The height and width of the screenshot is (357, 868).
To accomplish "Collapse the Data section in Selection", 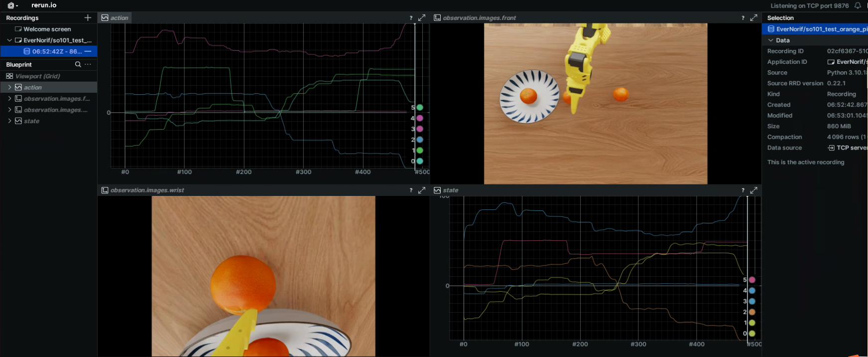I will (771, 40).
